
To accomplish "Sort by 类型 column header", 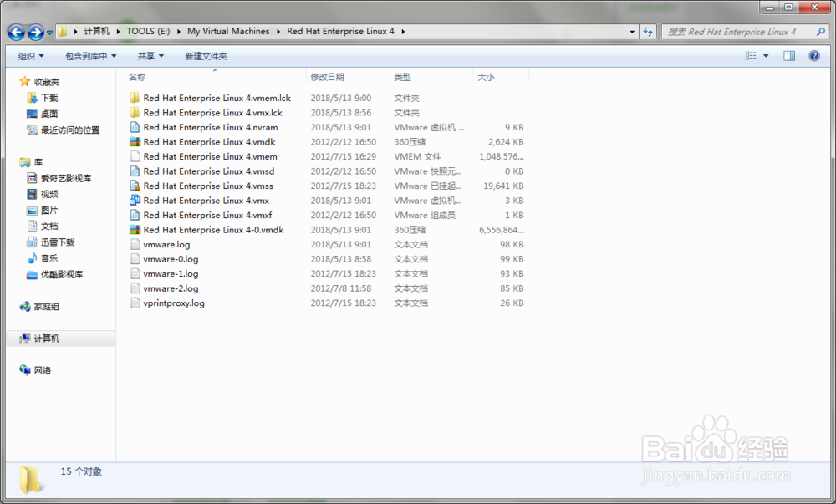I will [403, 77].
